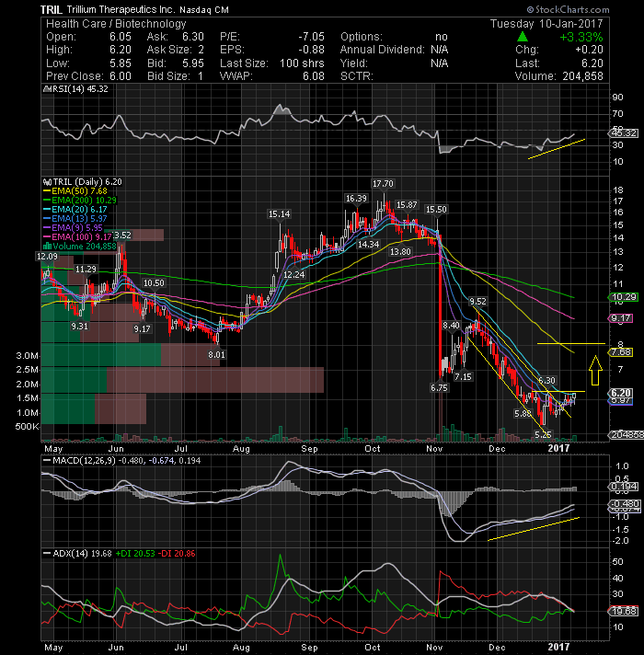Click the 11.29 price label
Image resolution: width=644 pixels, height=655 pixels.
[x=86, y=269]
